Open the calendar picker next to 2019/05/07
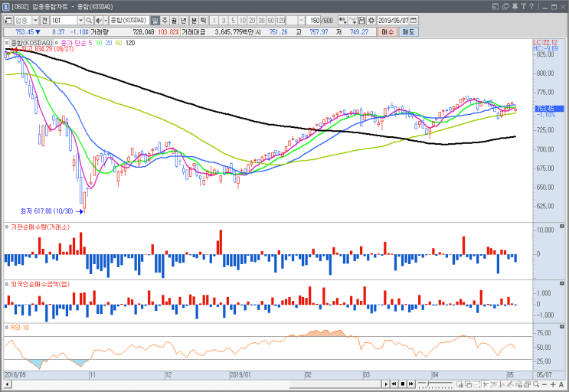Image resolution: width=569 pixels, height=392 pixels. coord(414,21)
